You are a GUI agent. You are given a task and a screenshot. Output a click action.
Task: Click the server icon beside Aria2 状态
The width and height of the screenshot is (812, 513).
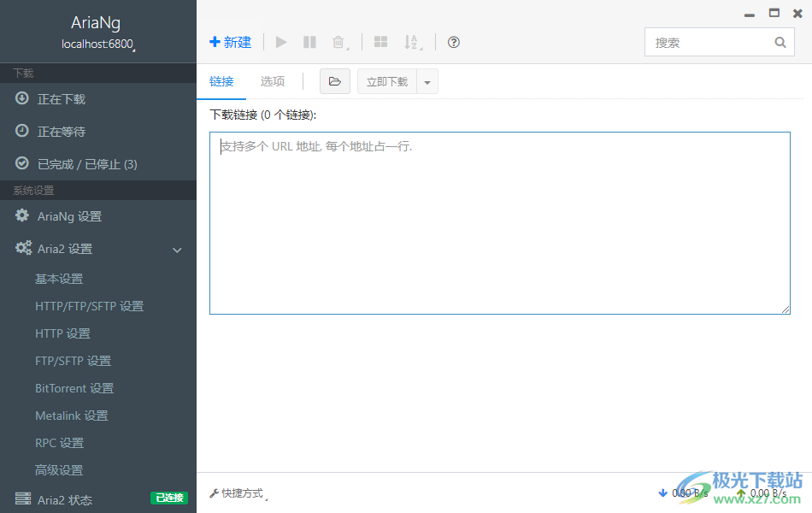coord(23,498)
